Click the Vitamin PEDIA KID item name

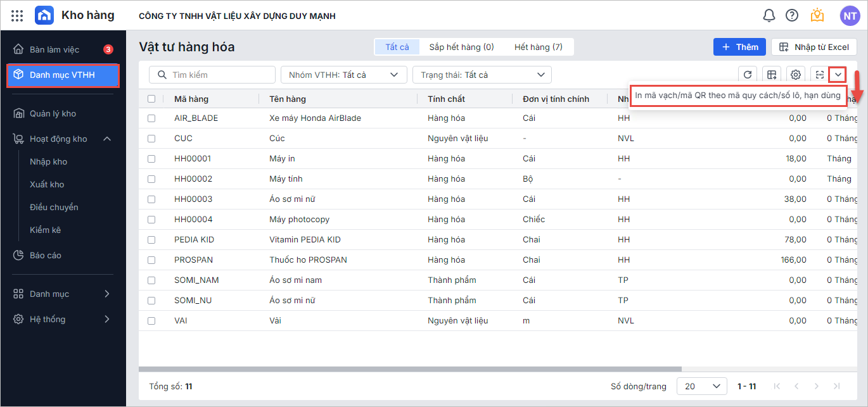click(305, 240)
